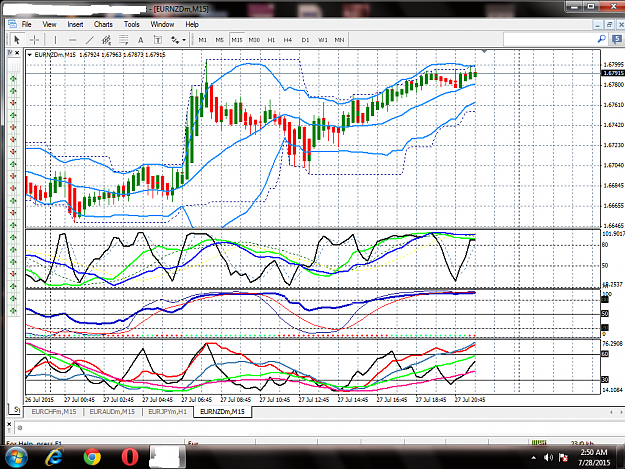The image size is (625, 469).
Task: Launch Internet Explorer from taskbar
Action: pos(54,457)
